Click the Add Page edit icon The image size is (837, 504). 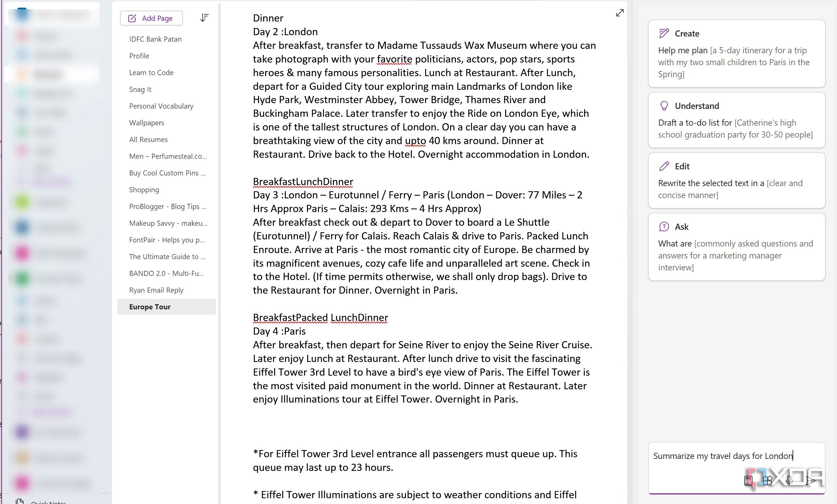coord(131,18)
